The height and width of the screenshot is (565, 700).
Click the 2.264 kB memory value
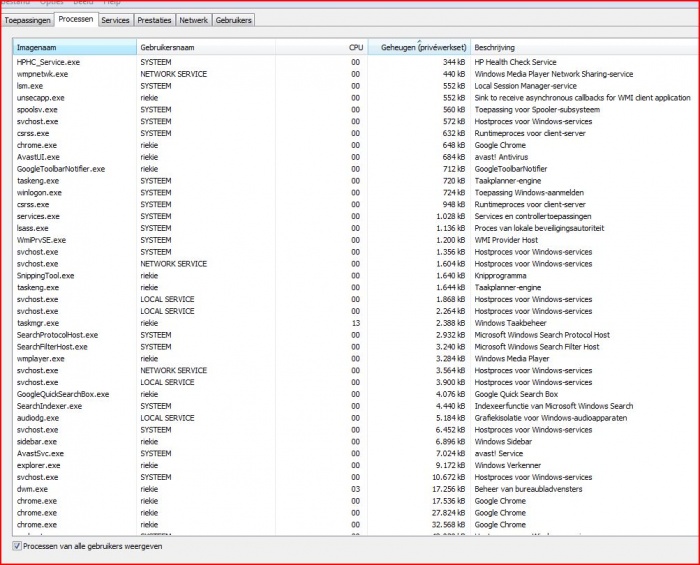click(x=450, y=311)
